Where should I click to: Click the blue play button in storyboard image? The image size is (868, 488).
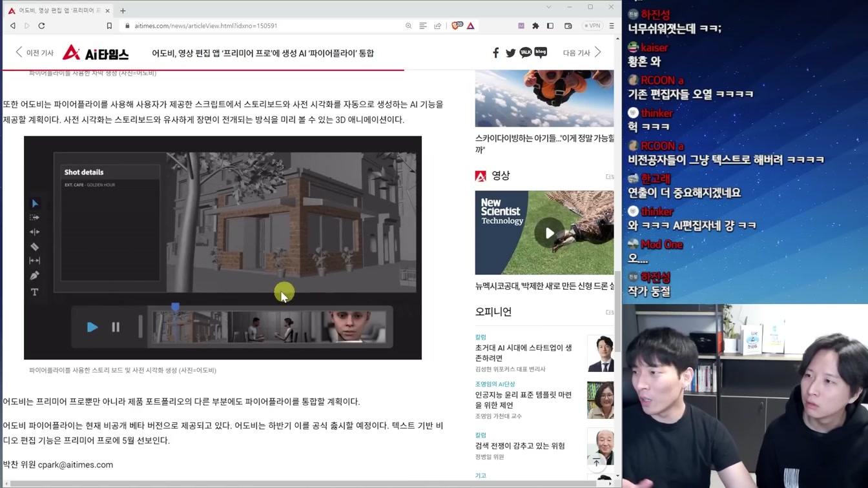pos(92,327)
